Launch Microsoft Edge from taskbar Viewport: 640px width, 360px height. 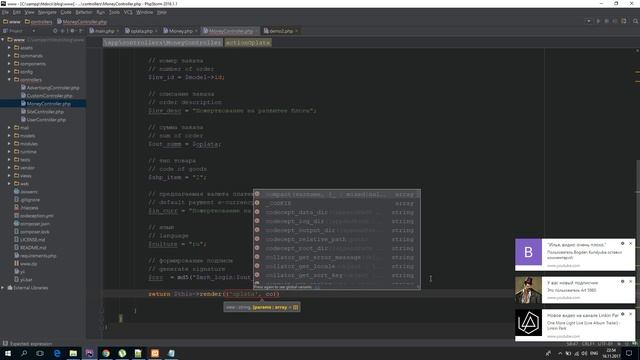tap(57, 353)
